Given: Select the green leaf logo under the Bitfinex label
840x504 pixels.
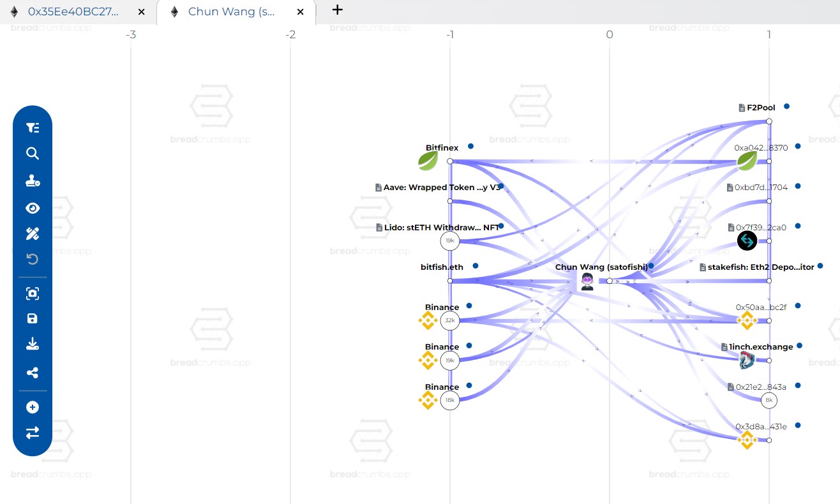Looking at the screenshot, I should (x=428, y=161).
